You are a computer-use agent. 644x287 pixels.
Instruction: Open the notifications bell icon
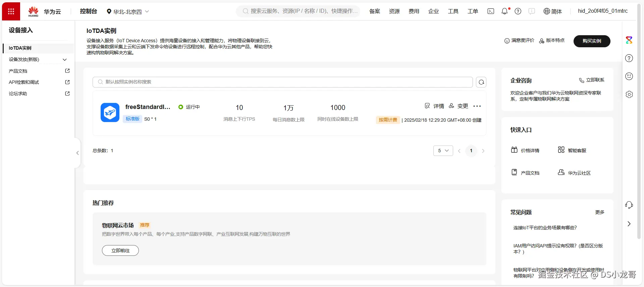505,11
